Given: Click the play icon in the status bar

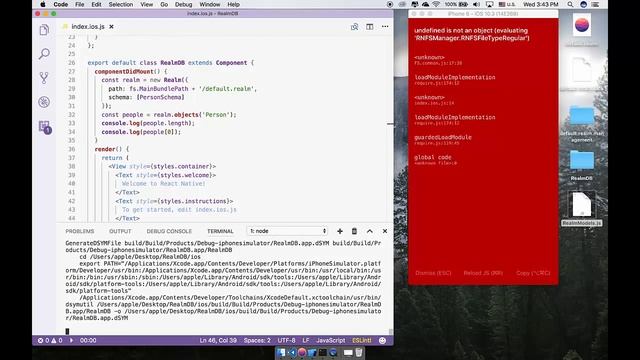Looking at the screenshot, I should click(72, 340).
